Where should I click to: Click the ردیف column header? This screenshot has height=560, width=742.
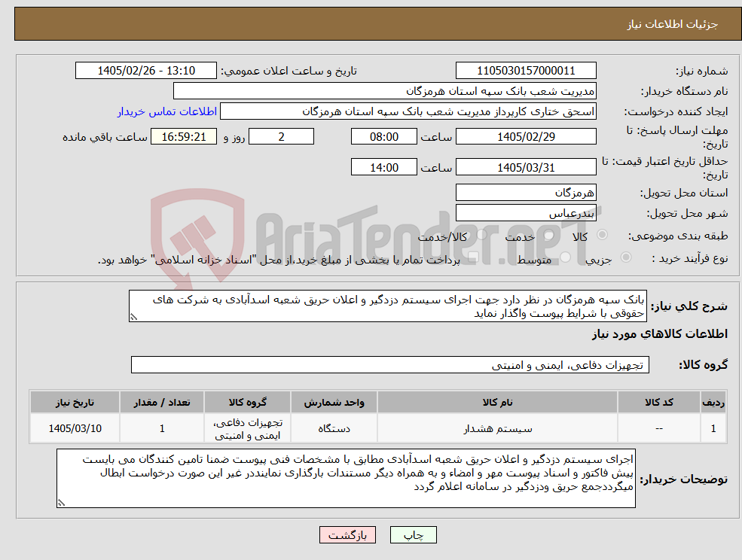point(713,403)
